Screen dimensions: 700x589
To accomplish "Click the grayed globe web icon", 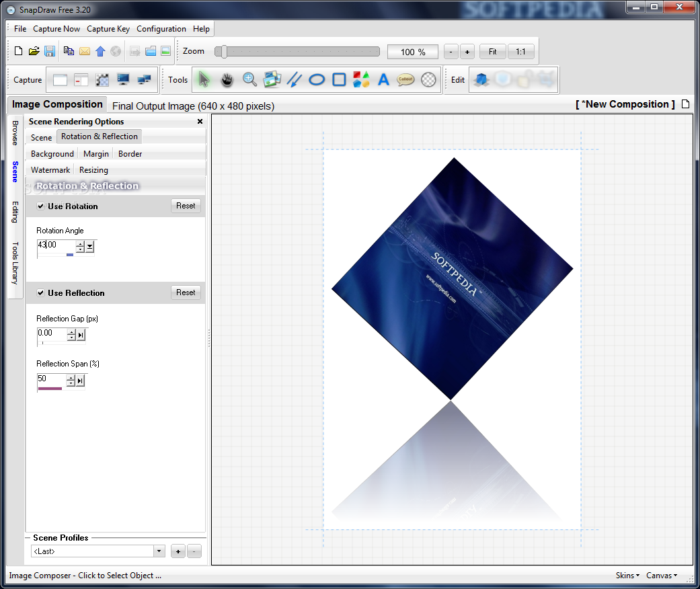I will coord(116,51).
